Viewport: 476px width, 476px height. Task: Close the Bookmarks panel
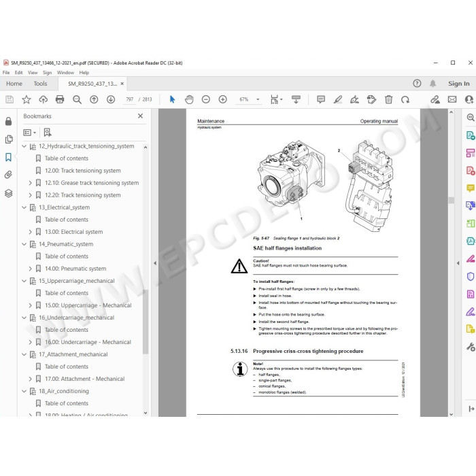140,116
